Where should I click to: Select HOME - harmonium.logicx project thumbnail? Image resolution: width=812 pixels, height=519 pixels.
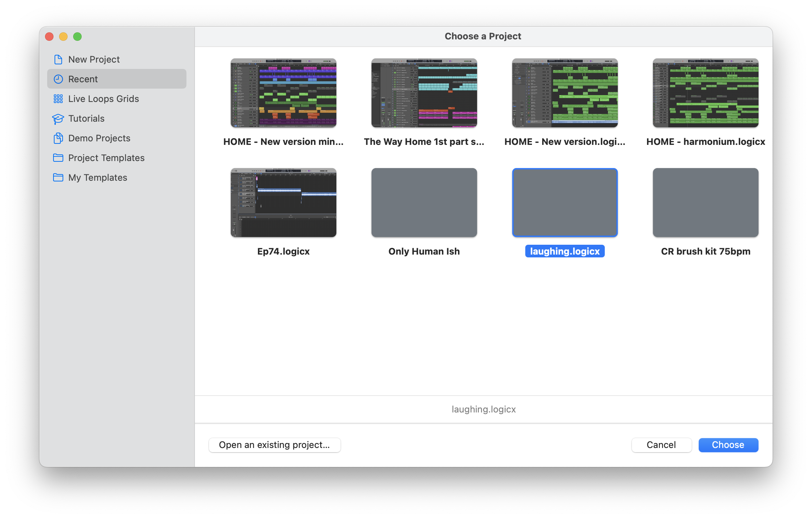pos(705,93)
